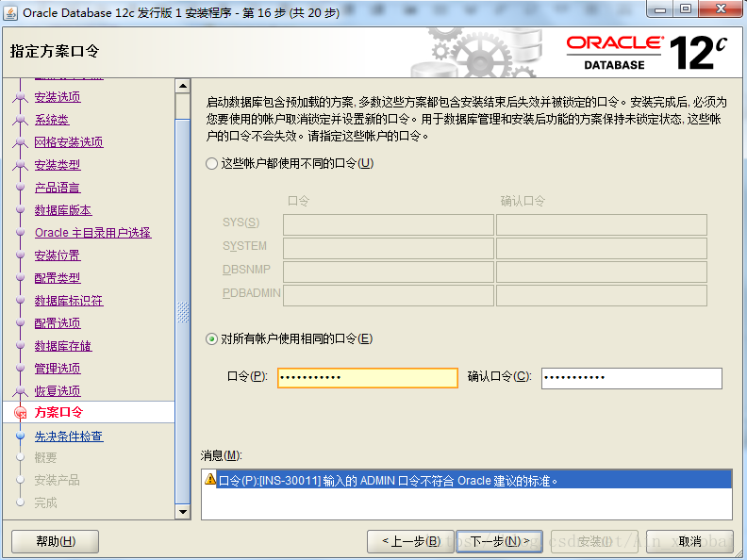The height and width of the screenshot is (560, 747).
Task: Open 先决条件检查 step link
Action: 69,436
